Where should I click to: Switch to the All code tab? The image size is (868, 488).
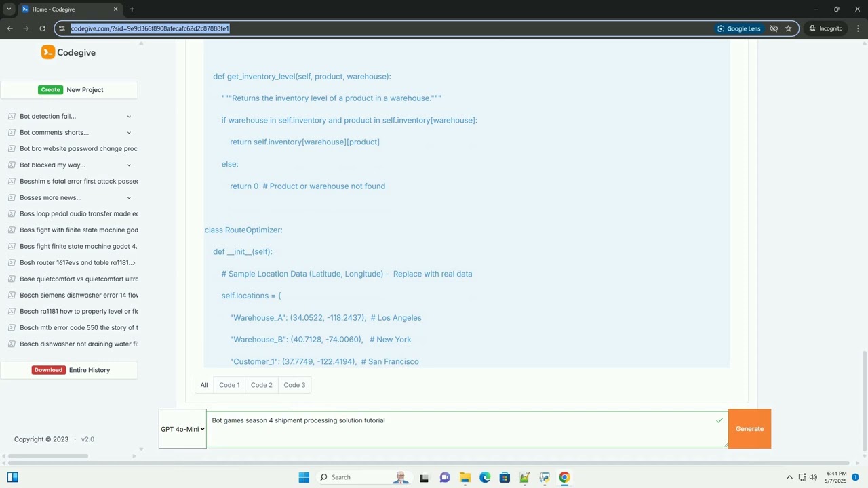[204, 385]
